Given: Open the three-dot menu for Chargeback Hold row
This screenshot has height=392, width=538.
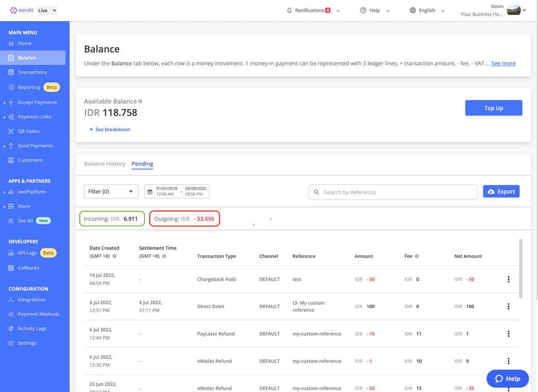Looking at the screenshot, I should 508,279.
